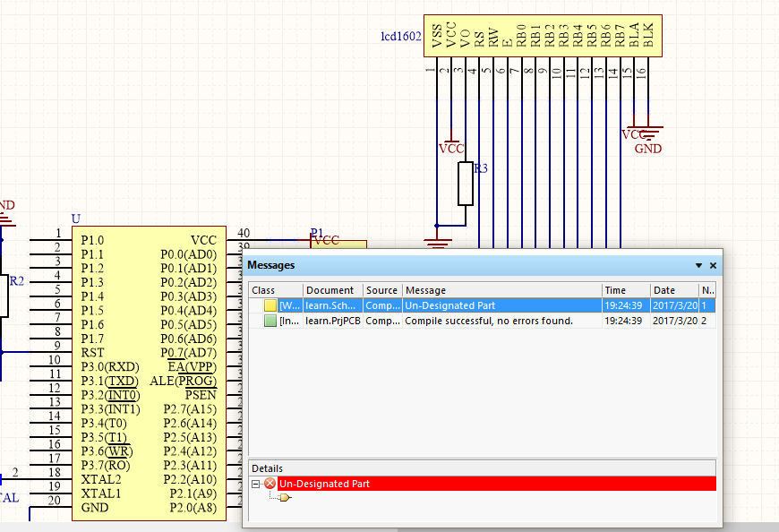Select the 'Compile successful, no errors found' message
This screenshot has height=532, width=779.
489,321
